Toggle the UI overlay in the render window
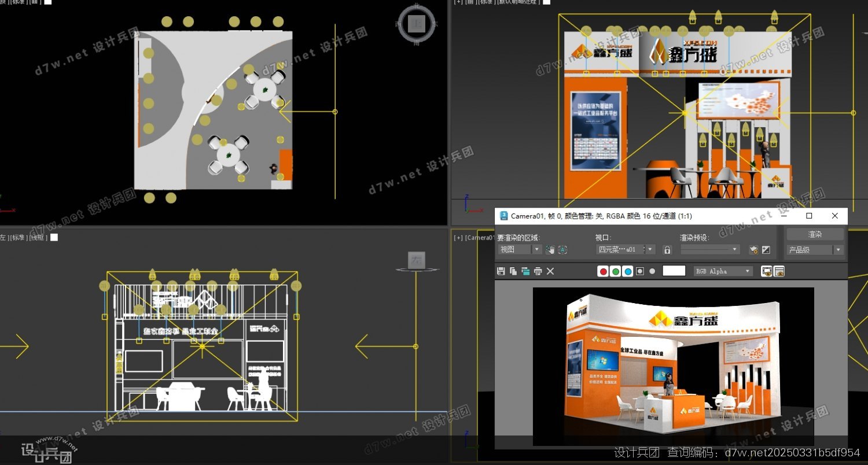The width and height of the screenshot is (868, 465). pyautogui.click(x=767, y=271)
